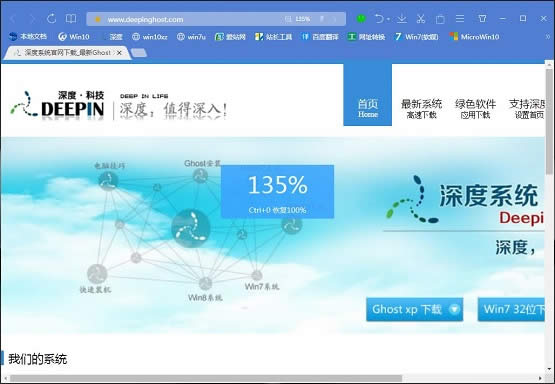Open the clipboard paste icon in toolbar

(x=440, y=19)
